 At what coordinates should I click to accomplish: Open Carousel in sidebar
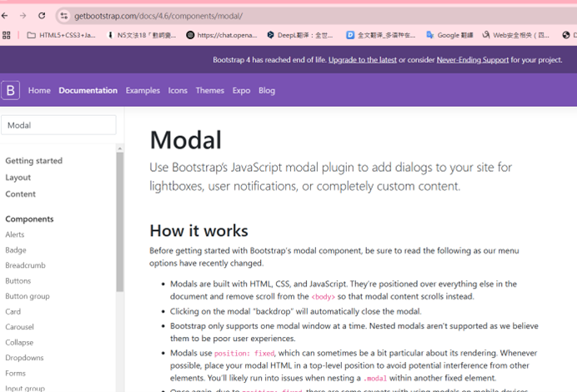click(19, 327)
